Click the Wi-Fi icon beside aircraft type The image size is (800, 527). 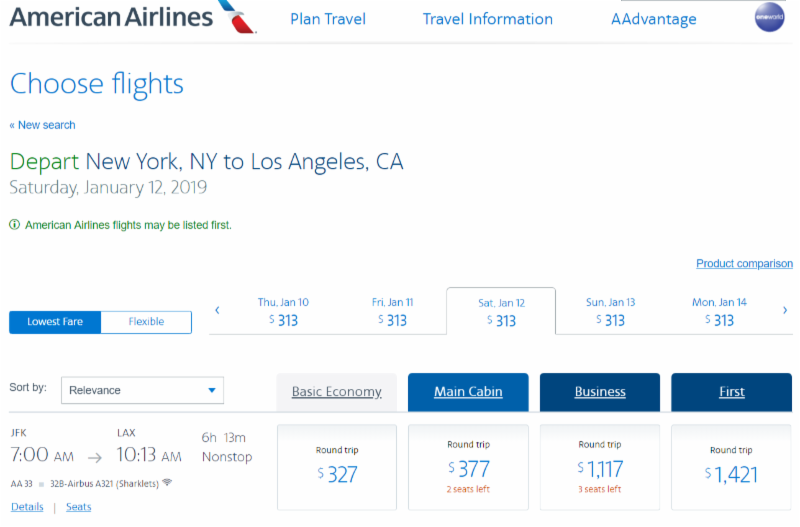167,482
